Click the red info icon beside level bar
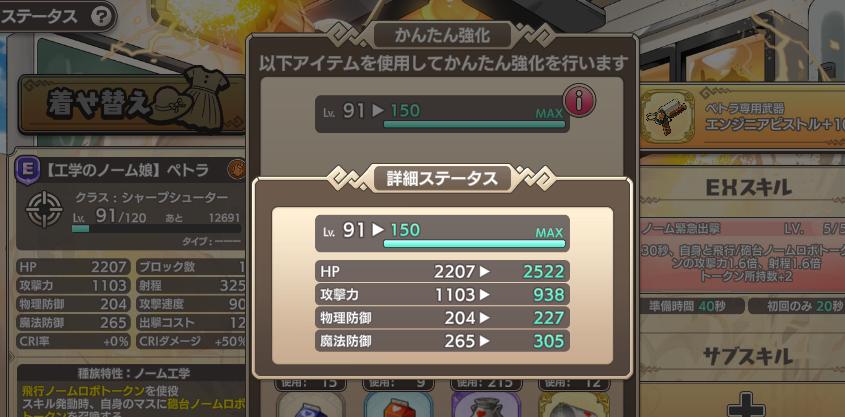Screen dimensions: 845x417 (579, 101)
